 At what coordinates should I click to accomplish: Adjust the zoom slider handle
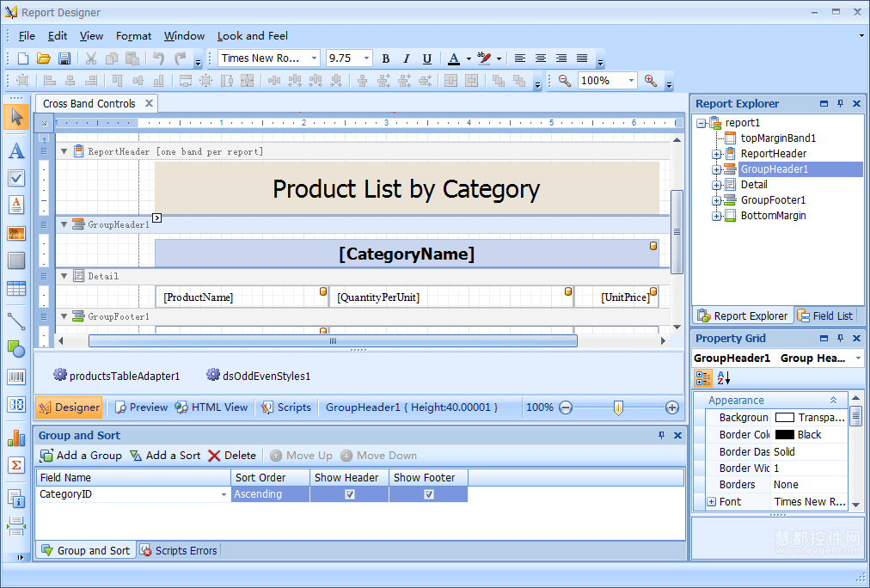[618, 407]
